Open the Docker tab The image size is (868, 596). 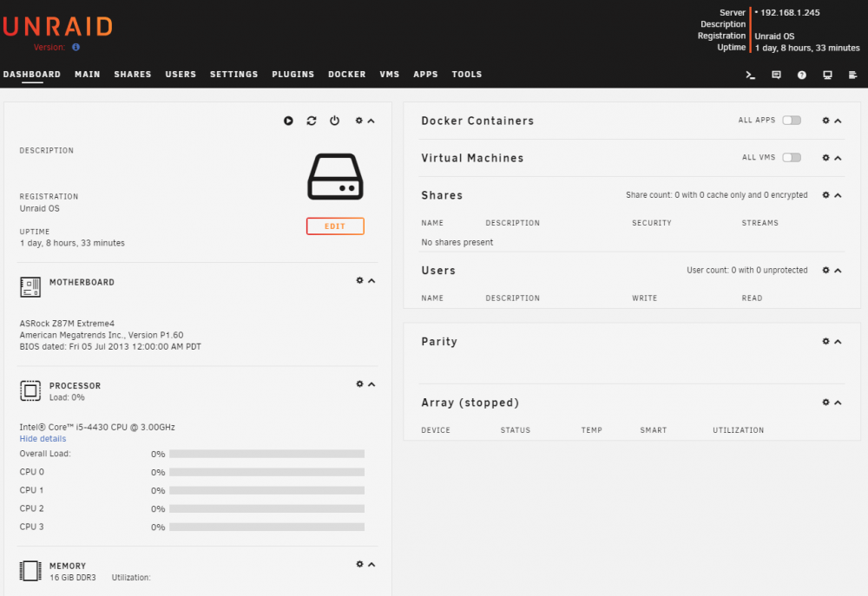pyautogui.click(x=347, y=74)
